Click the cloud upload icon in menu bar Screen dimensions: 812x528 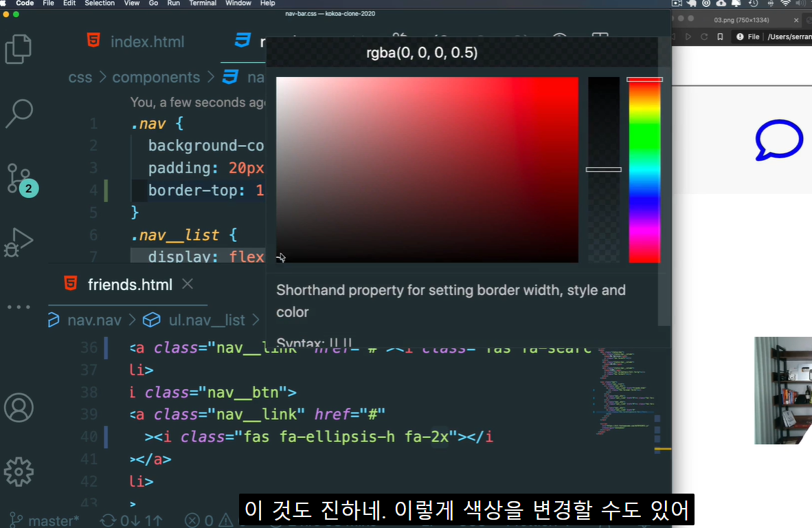coord(721,3)
